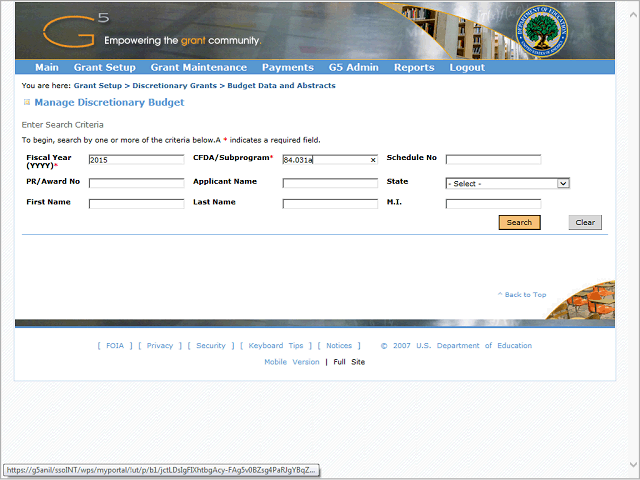The height and width of the screenshot is (480, 640).
Task: Click the First Name input field
Action: point(136,204)
